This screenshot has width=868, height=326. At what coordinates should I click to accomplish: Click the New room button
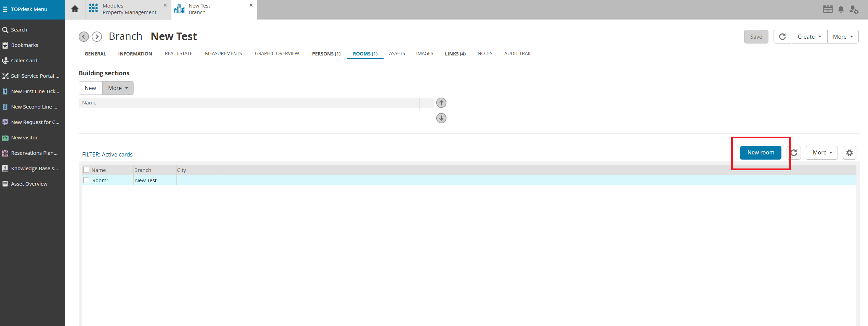click(x=760, y=153)
